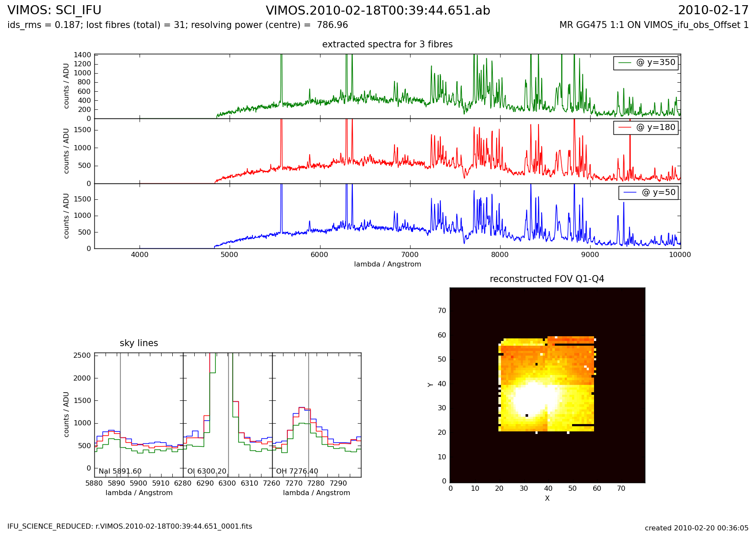756x536 pixels.
Task: Click the IFU_SCIENCE_REDUCED file name footer
Action: tap(130, 527)
